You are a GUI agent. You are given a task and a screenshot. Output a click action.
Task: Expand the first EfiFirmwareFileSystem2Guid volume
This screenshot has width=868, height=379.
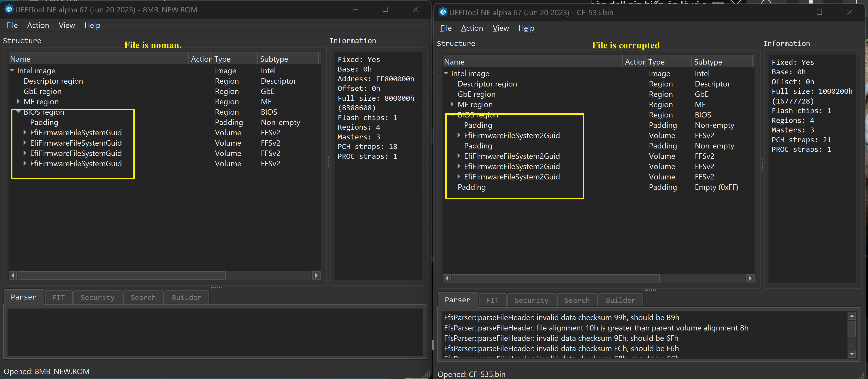[x=459, y=135]
